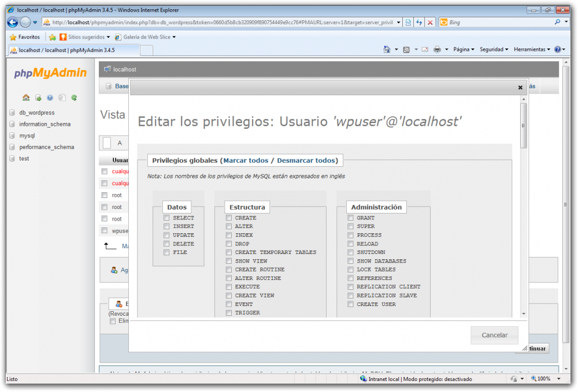Click the printer icon in the browser toolbar
578x392 pixels.
(x=438, y=49)
